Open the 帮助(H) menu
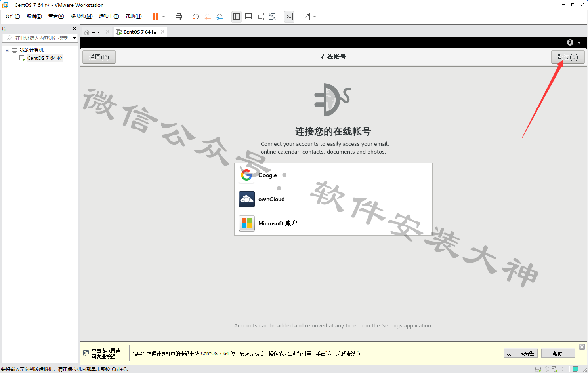The image size is (588, 373). [x=134, y=16]
